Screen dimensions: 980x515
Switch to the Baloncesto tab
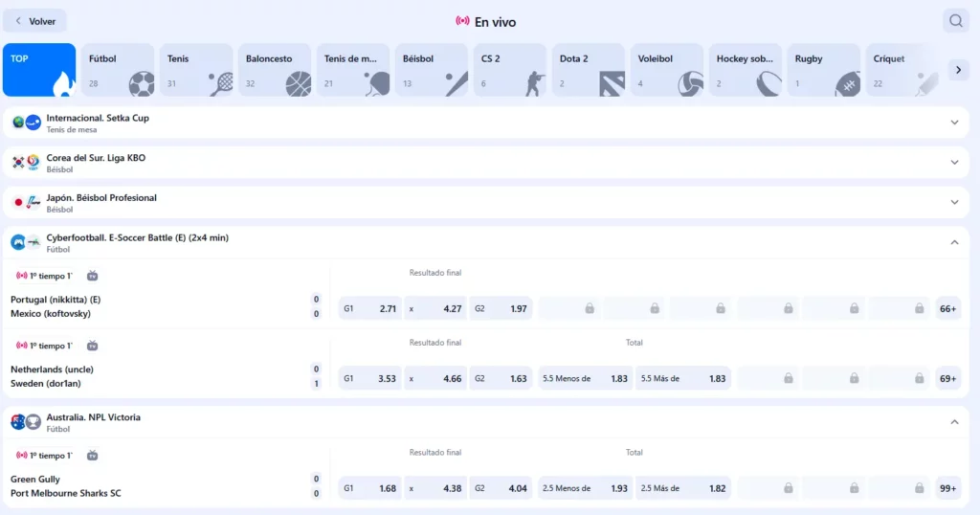tap(275, 70)
